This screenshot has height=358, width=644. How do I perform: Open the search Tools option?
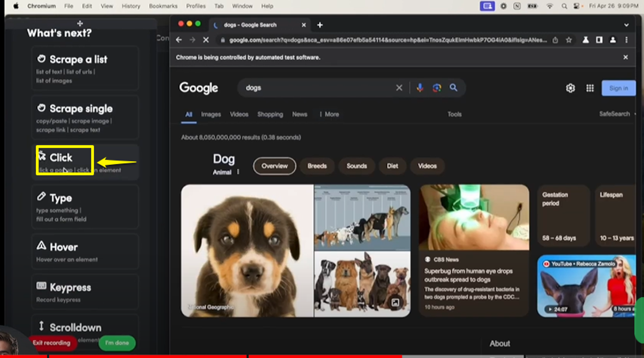454,114
